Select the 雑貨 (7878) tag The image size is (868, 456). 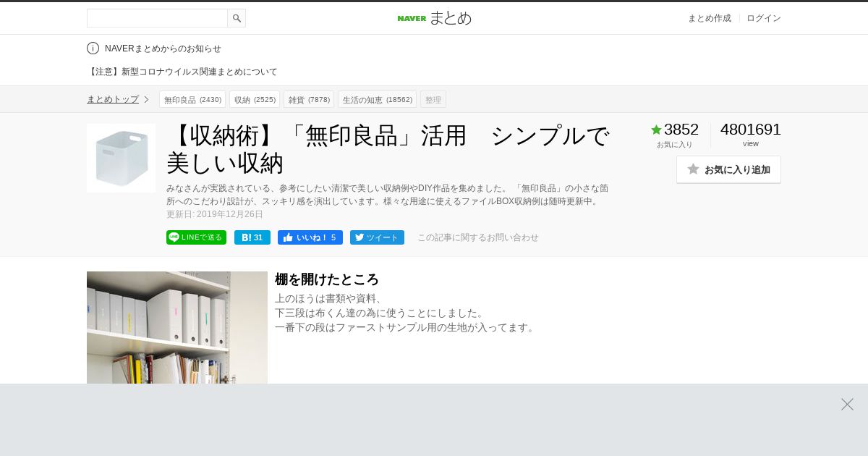point(309,99)
